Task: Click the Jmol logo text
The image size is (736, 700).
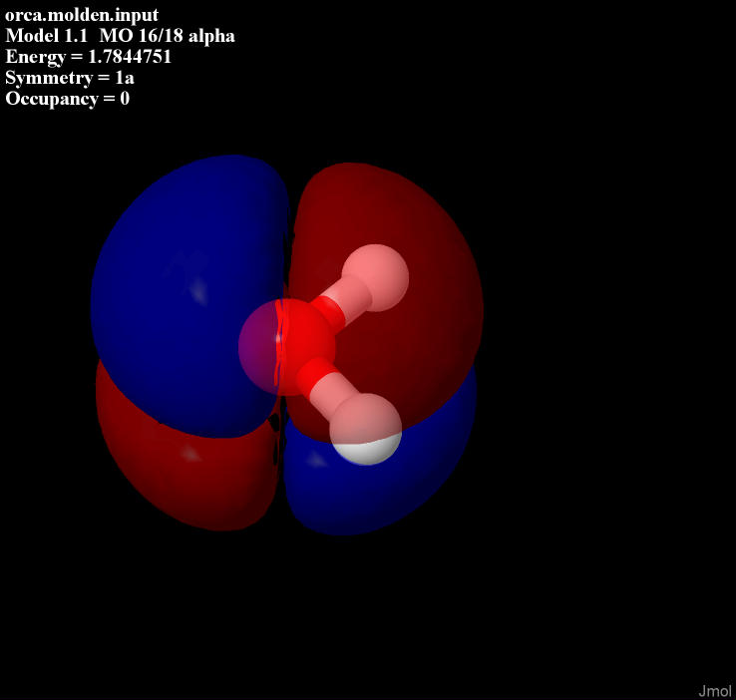Action: tap(715, 691)
